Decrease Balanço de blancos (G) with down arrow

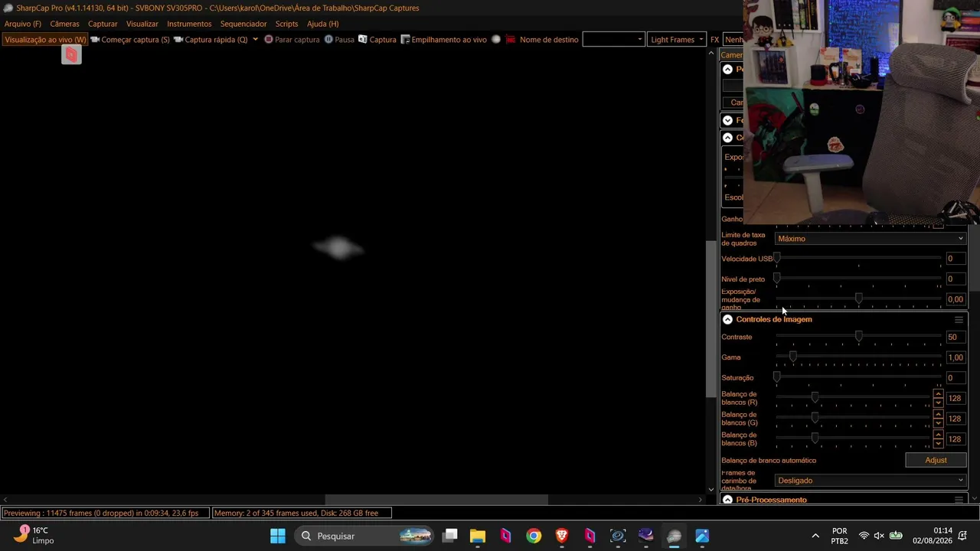(938, 422)
